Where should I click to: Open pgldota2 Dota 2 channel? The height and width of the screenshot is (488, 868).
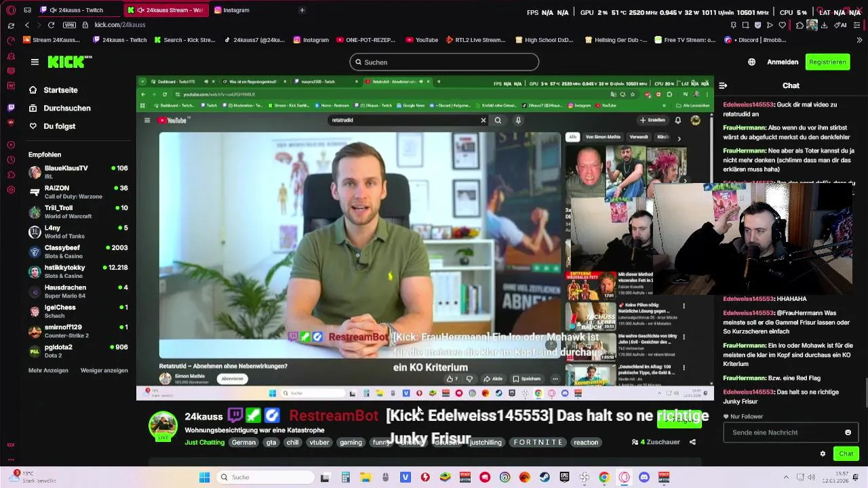(x=78, y=351)
